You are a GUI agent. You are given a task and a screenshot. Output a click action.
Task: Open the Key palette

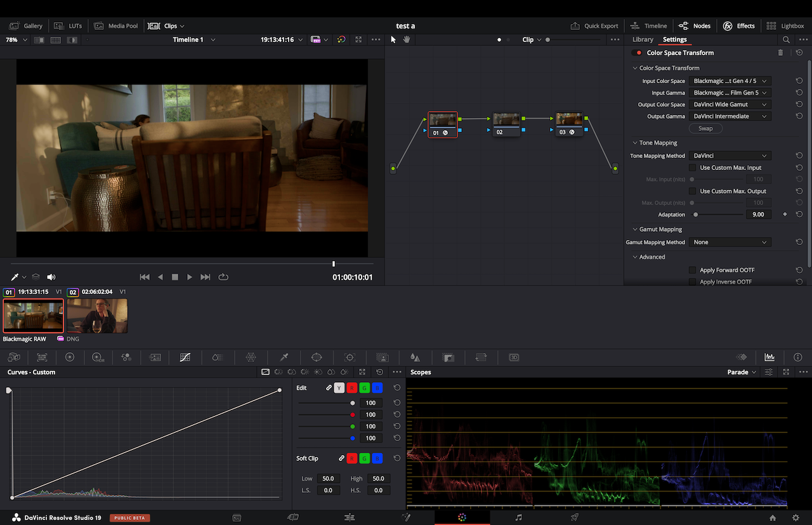coord(448,357)
